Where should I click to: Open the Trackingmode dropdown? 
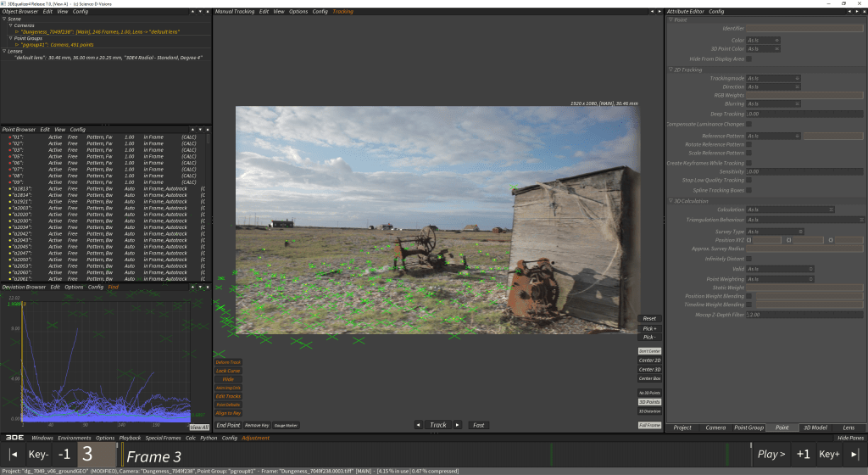tap(772, 78)
